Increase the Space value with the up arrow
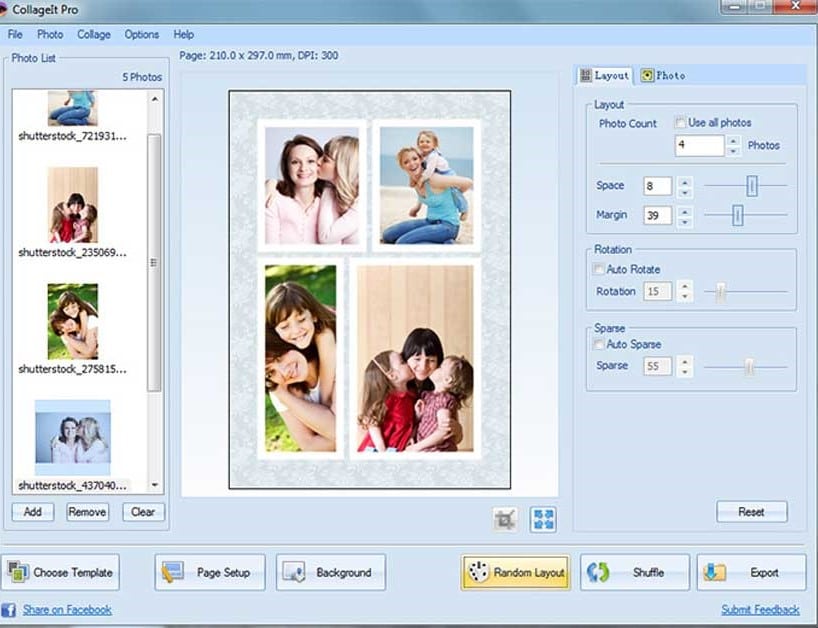This screenshot has height=628, width=818. 684,182
